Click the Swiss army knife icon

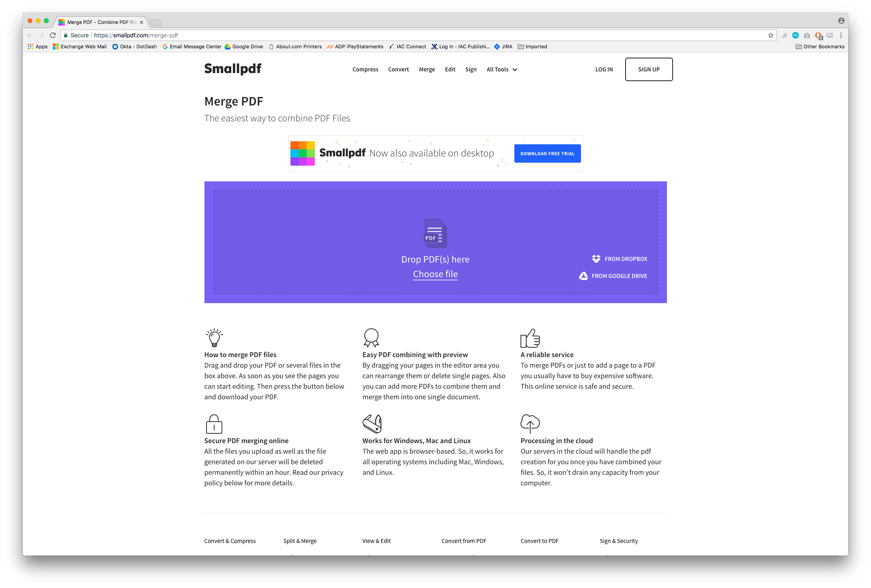372,424
